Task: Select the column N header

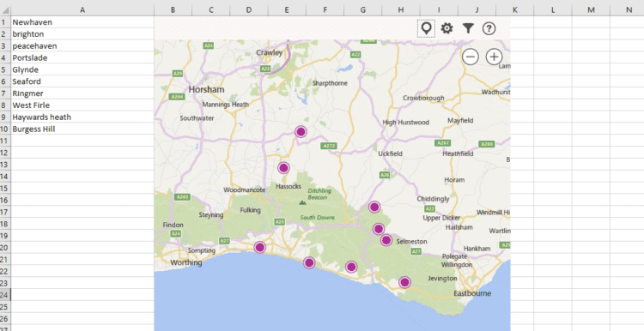Action: coord(629,9)
